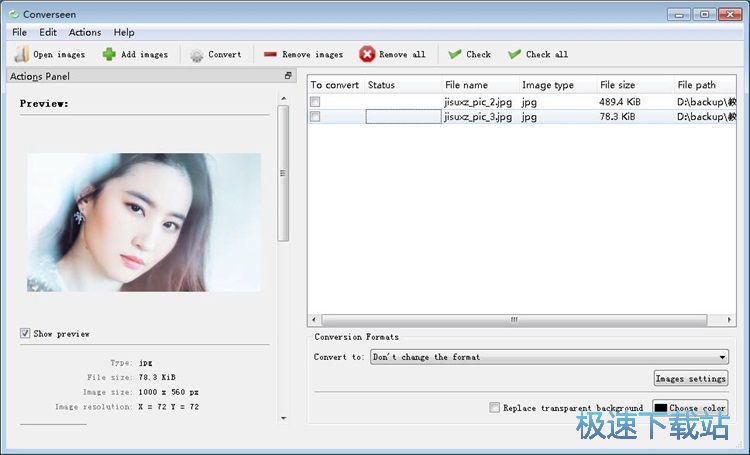Float the Actions Panel using its undock icon
Viewport: 750px width, 455px height.
click(288, 76)
